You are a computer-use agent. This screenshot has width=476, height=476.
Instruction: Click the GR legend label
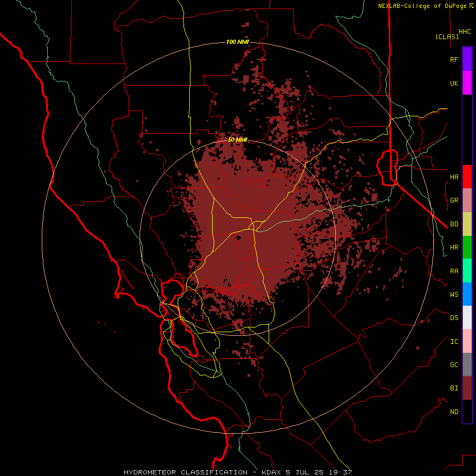(x=454, y=200)
